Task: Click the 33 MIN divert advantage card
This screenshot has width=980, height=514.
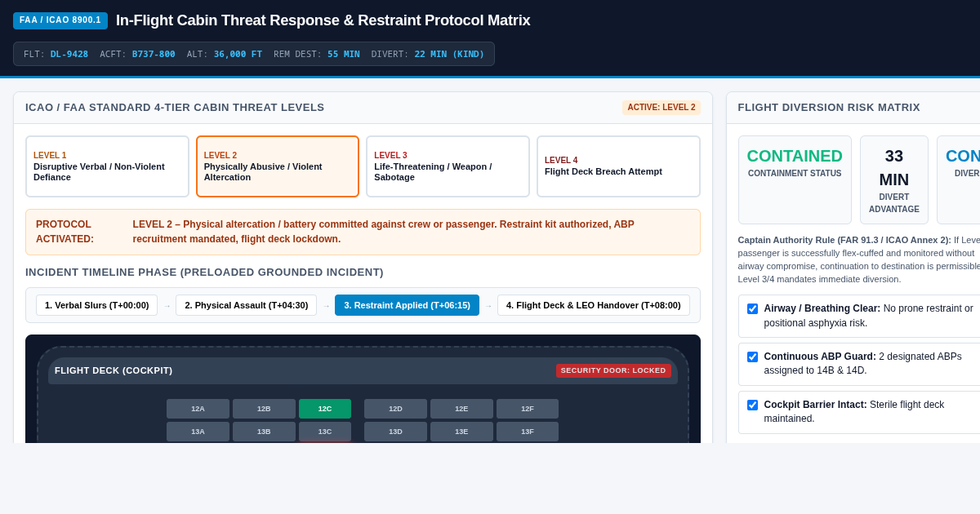Action: 894,179
